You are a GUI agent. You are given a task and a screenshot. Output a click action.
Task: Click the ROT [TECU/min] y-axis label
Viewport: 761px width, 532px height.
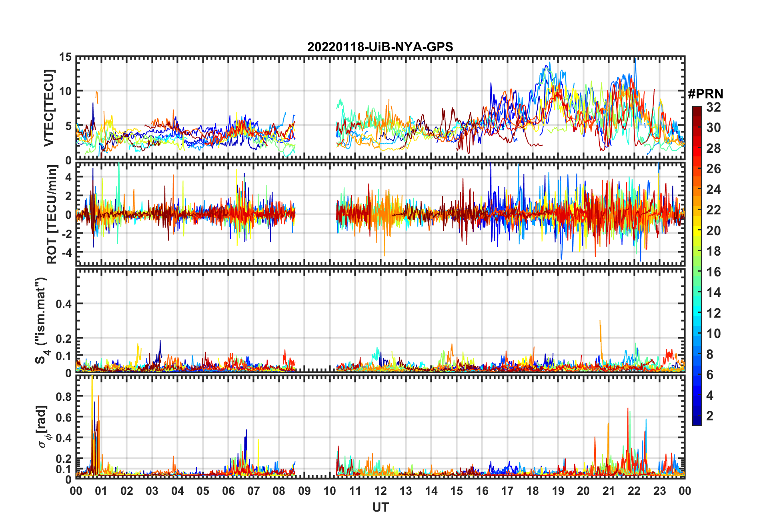click(52, 214)
